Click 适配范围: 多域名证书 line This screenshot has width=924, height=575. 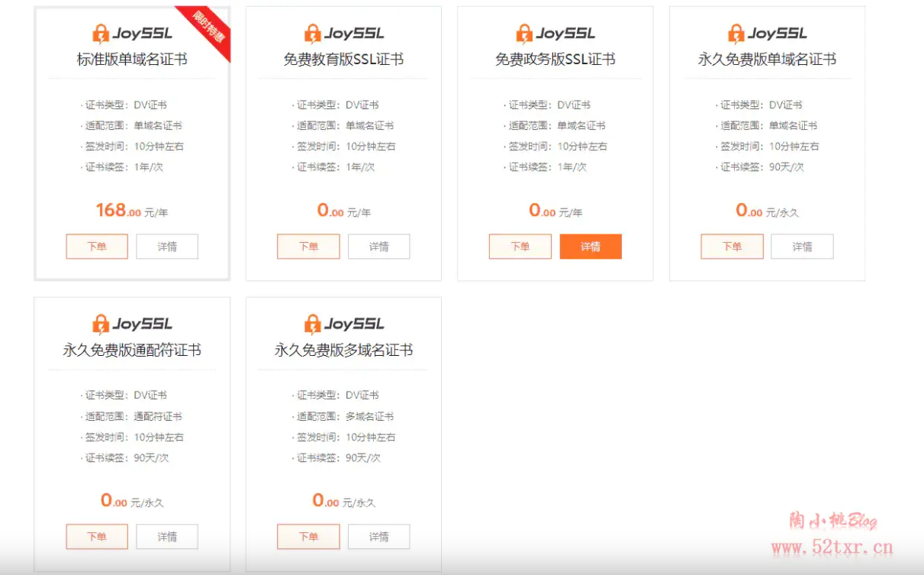[343, 416]
